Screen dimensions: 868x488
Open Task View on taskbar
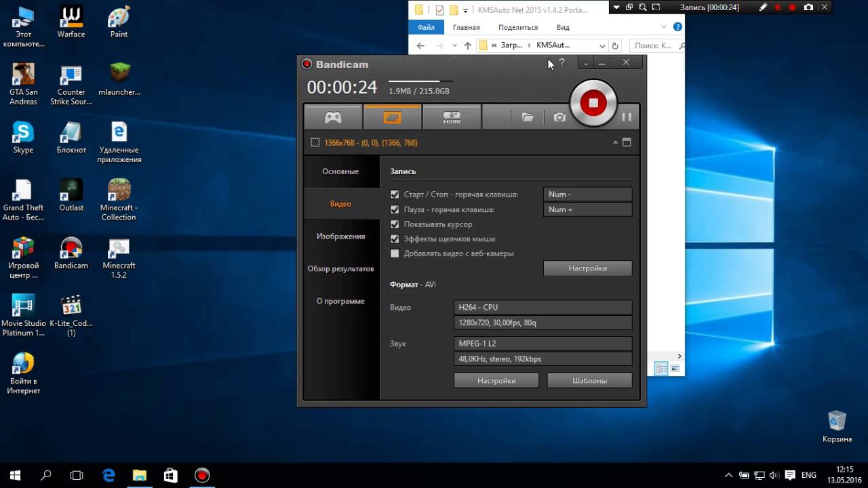pyautogui.click(x=77, y=475)
